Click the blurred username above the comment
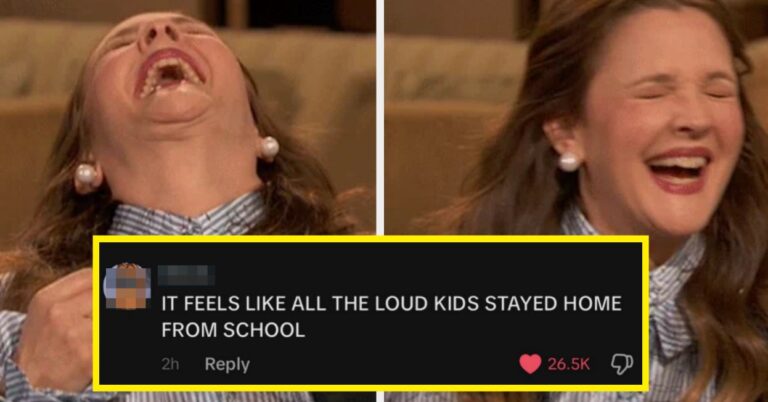 pyautogui.click(x=186, y=275)
